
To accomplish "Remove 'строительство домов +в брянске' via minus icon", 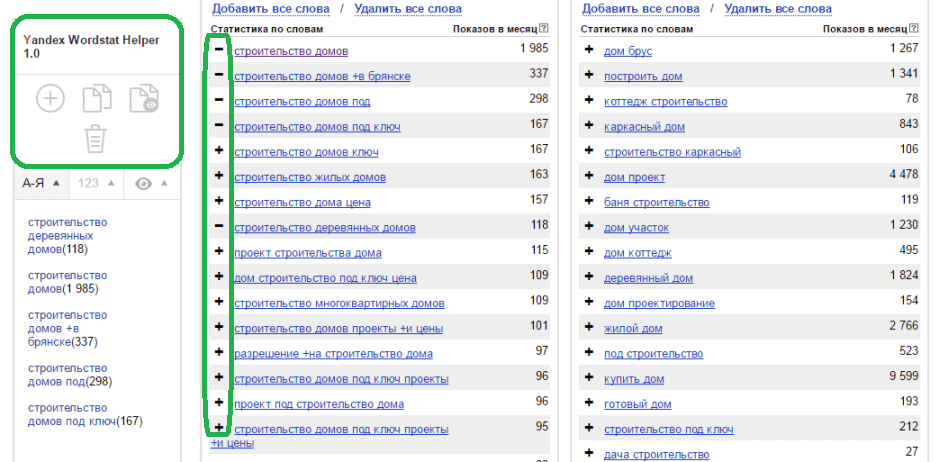I will click(x=219, y=74).
